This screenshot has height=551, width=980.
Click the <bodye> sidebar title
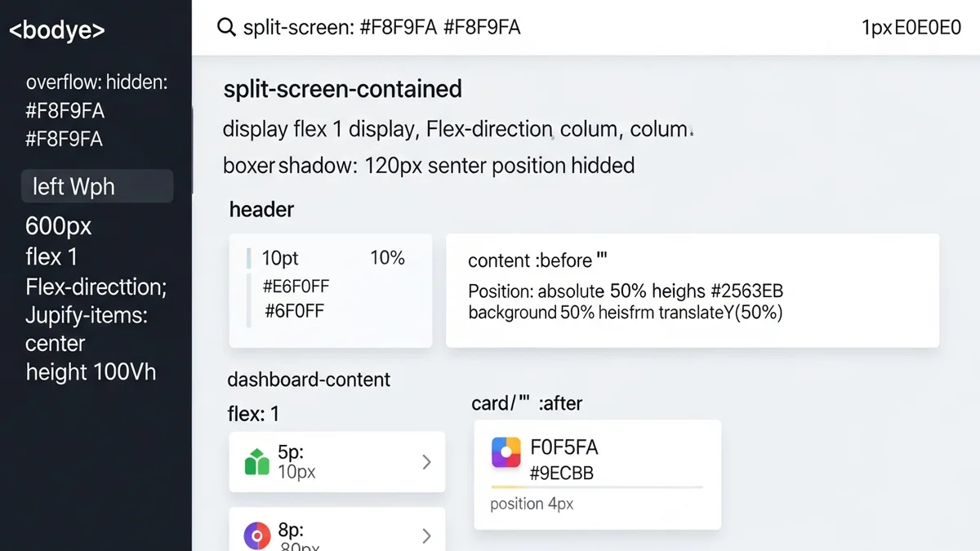(57, 30)
